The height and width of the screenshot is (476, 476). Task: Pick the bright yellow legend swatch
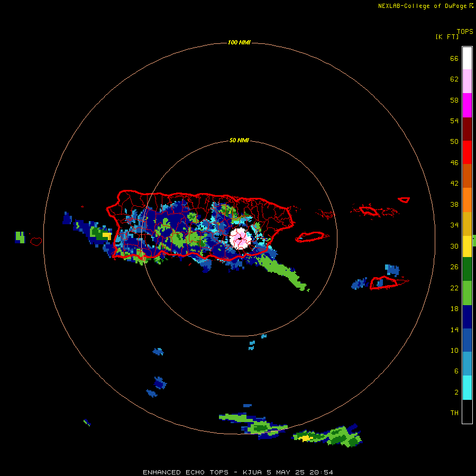click(x=467, y=246)
